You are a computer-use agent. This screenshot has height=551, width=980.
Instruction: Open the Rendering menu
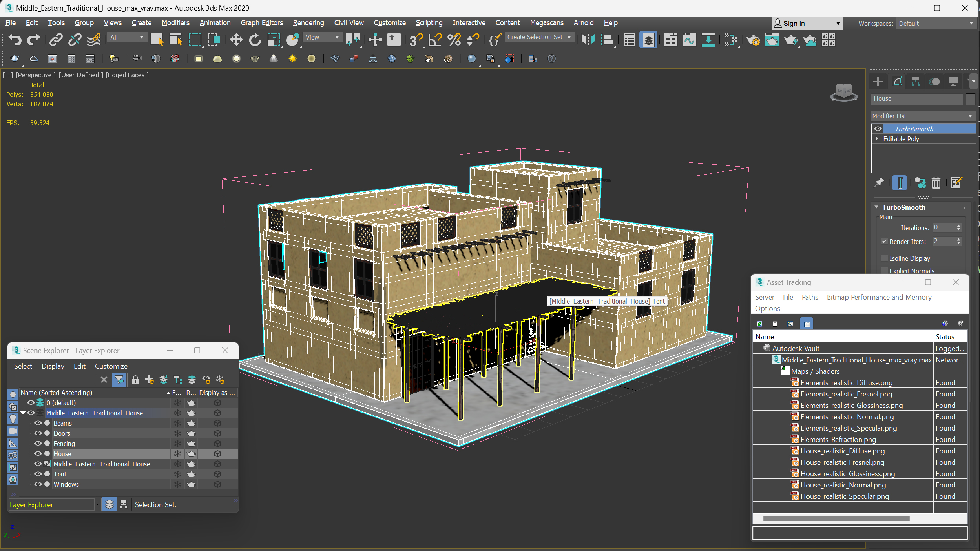[308, 23]
